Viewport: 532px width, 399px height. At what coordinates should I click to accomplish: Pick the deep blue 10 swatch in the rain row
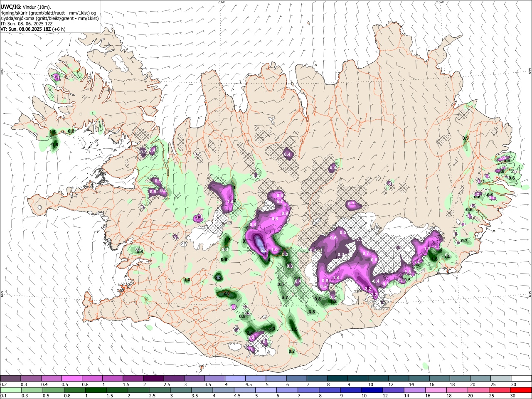coord(372,390)
